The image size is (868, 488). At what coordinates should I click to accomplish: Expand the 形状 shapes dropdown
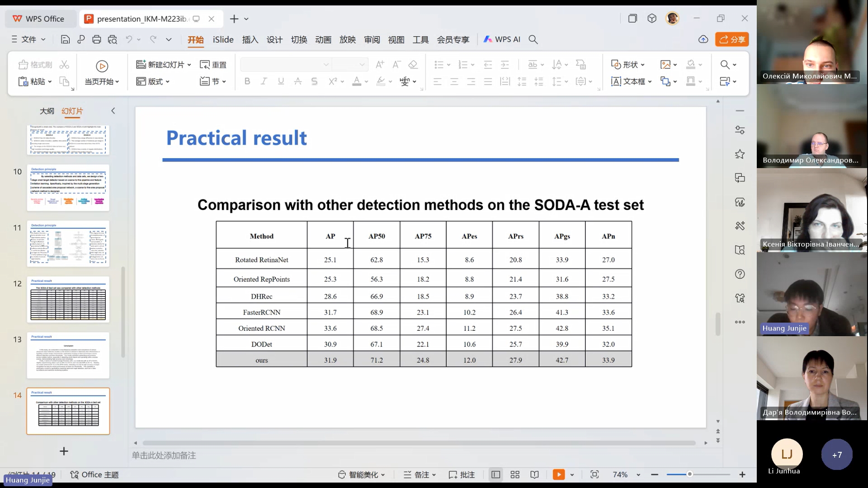coord(642,65)
